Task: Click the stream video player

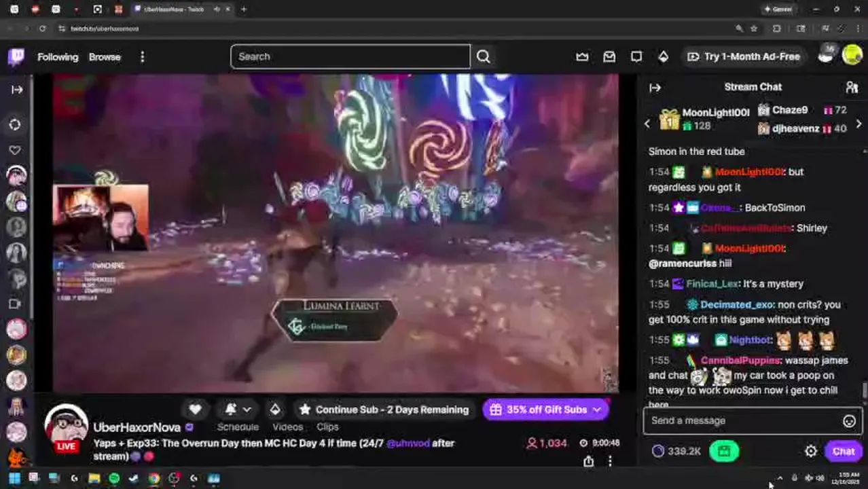Action: click(x=336, y=233)
